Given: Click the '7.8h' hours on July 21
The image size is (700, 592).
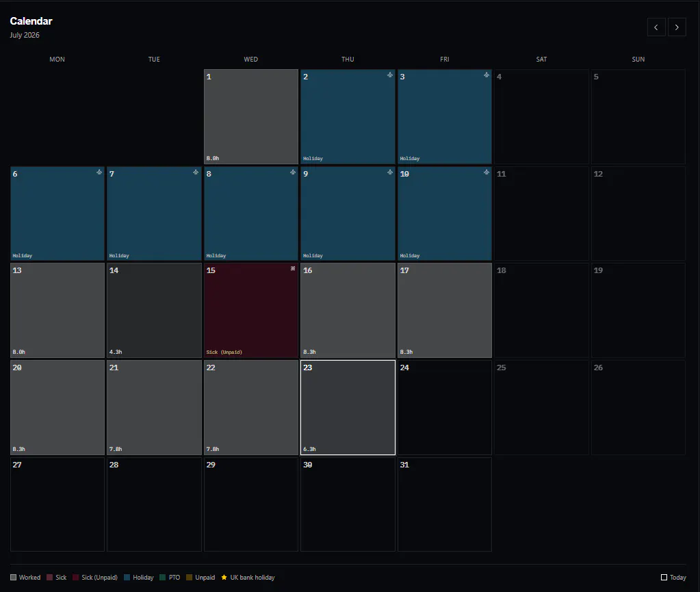Looking at the screenshot, I should [116, 449].
